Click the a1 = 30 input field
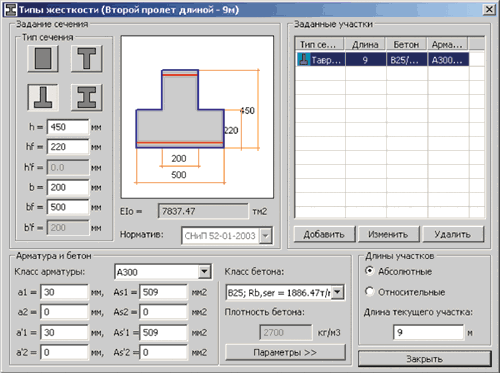Screen dimensions: 500x373 [64, 292]
